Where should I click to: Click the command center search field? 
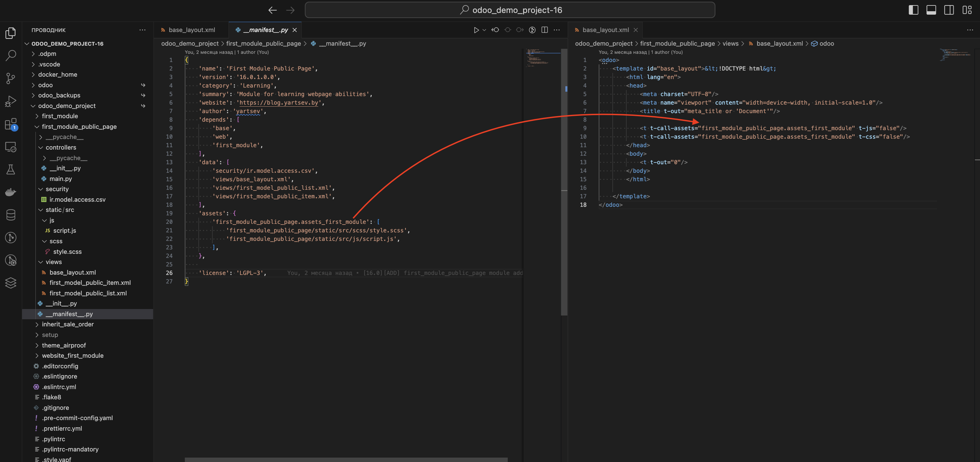(x=510, y=10)
